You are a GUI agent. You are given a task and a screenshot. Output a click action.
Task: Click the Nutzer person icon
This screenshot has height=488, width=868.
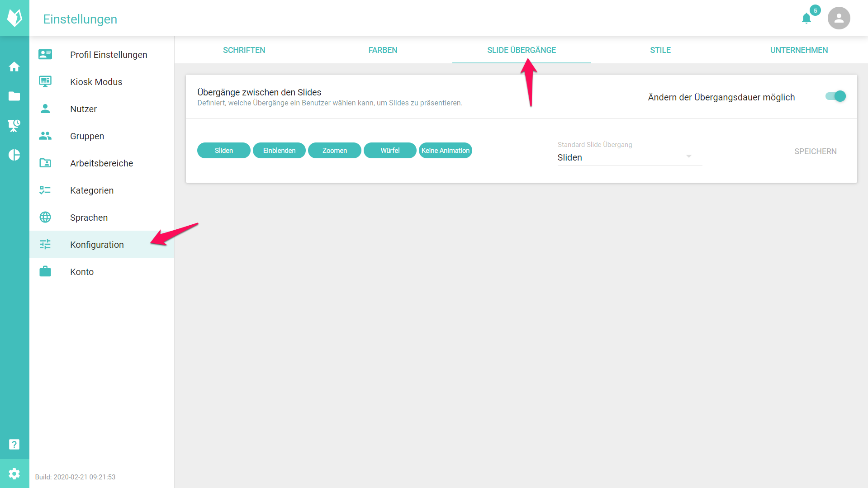tap(45, 109)
